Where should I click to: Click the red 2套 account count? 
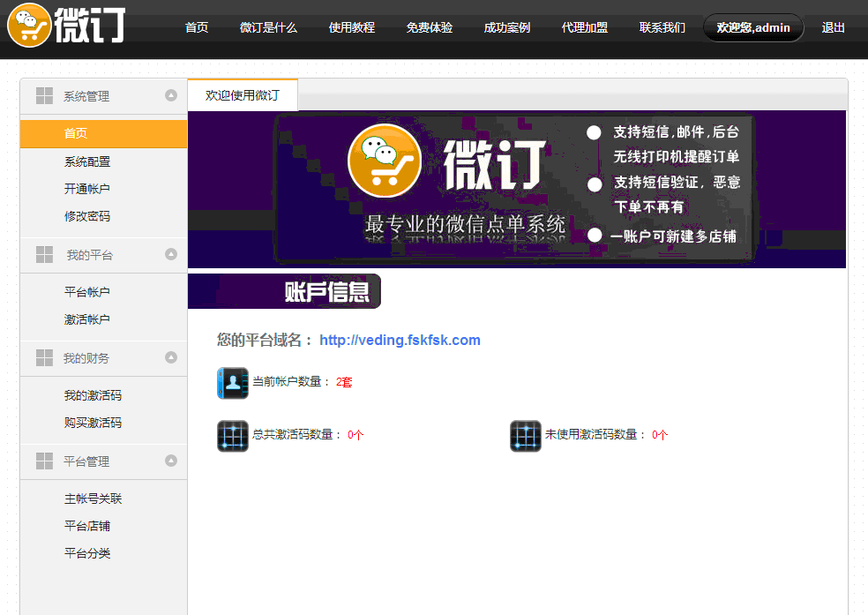(x=344, y=382)
